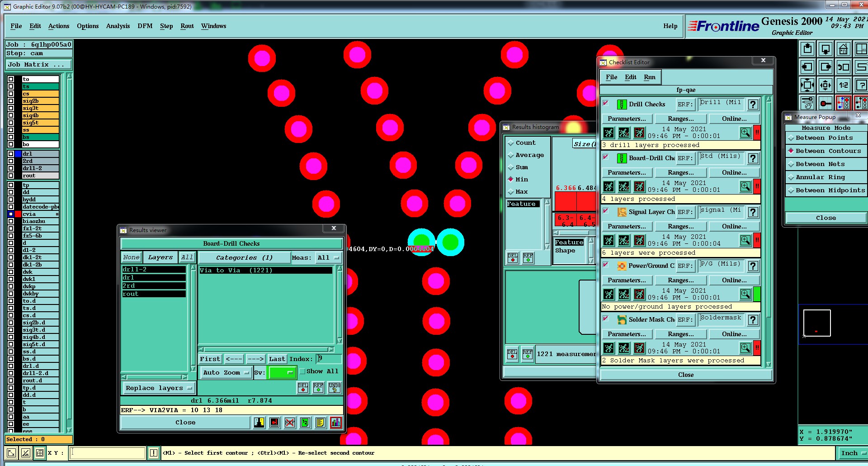The width and height of the screenshot is (868, 466).
Task: Click the magnifier results icon for Signal Layer Checks
Action: (x=745, y=240)
